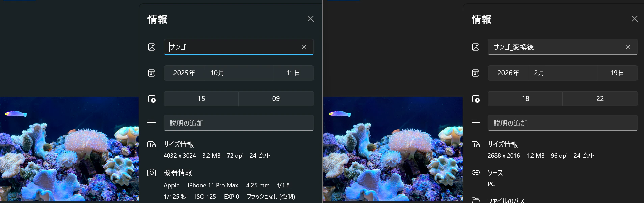Click description icon in left panel
The image size is (644, 203).
pos(152,122)
